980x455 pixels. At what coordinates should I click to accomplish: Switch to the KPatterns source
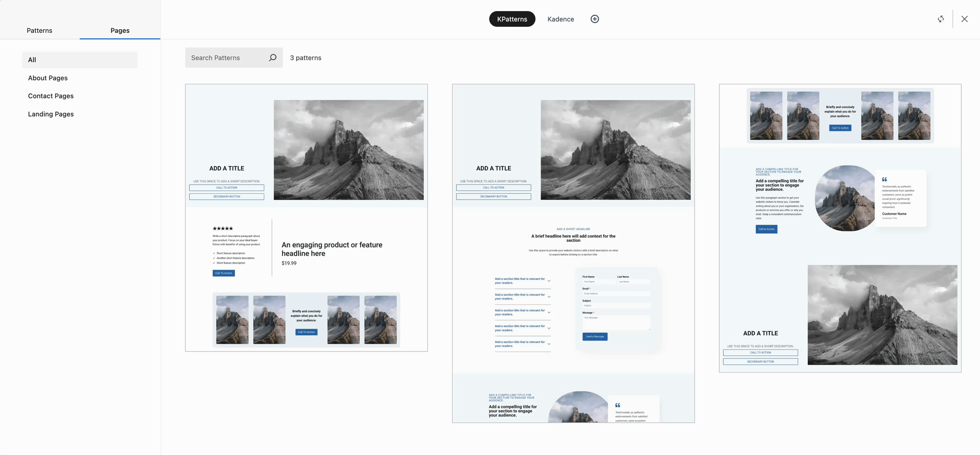[512, 19]
